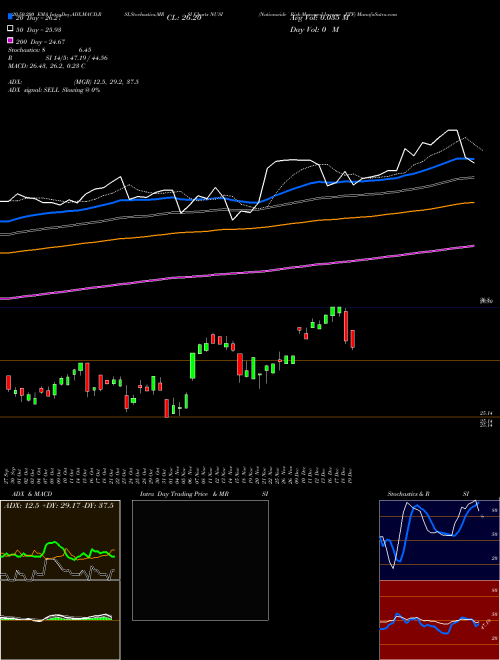Click the 'Day Vol: 0 M' text

click(314, 29)
